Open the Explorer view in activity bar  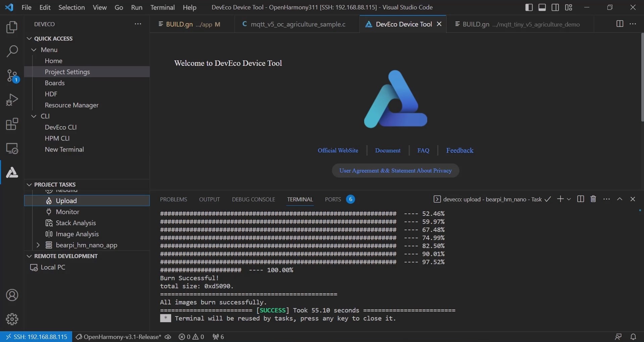(12, 27)
